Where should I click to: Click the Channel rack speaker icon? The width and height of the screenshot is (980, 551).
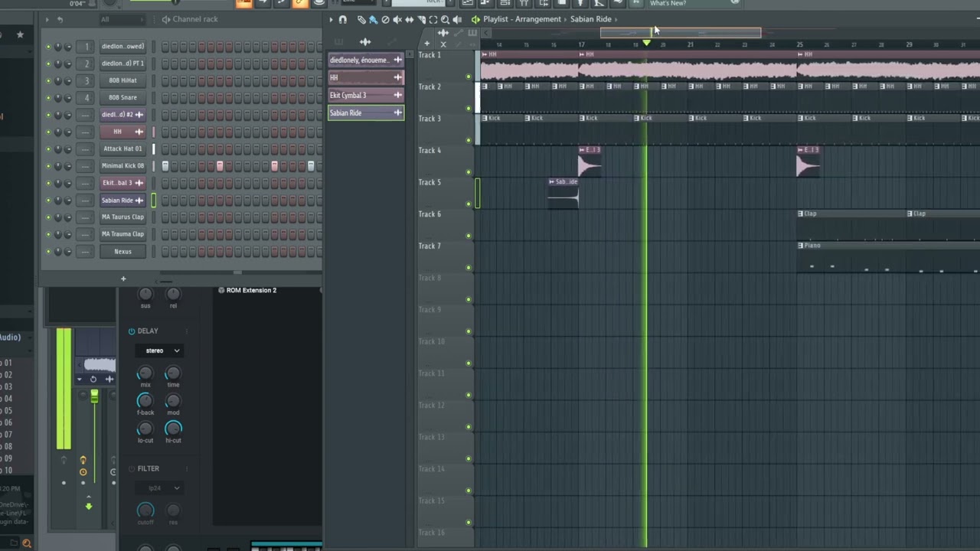click(166, 19)
